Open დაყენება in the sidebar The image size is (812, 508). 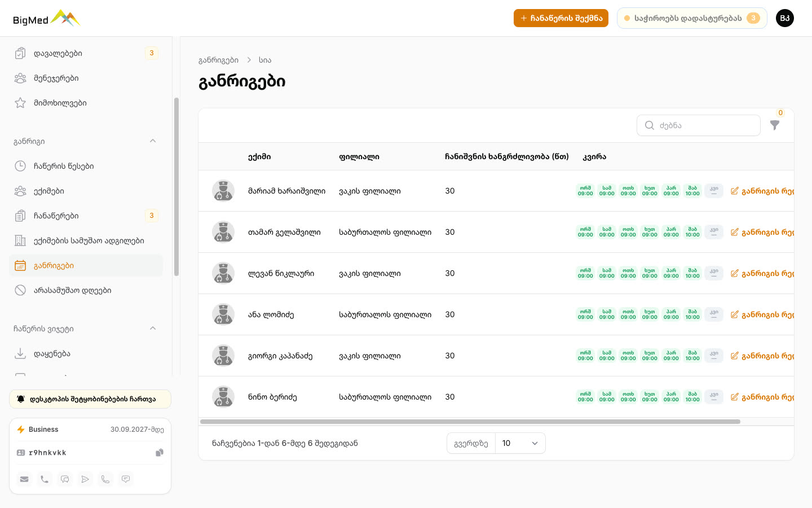86,353
